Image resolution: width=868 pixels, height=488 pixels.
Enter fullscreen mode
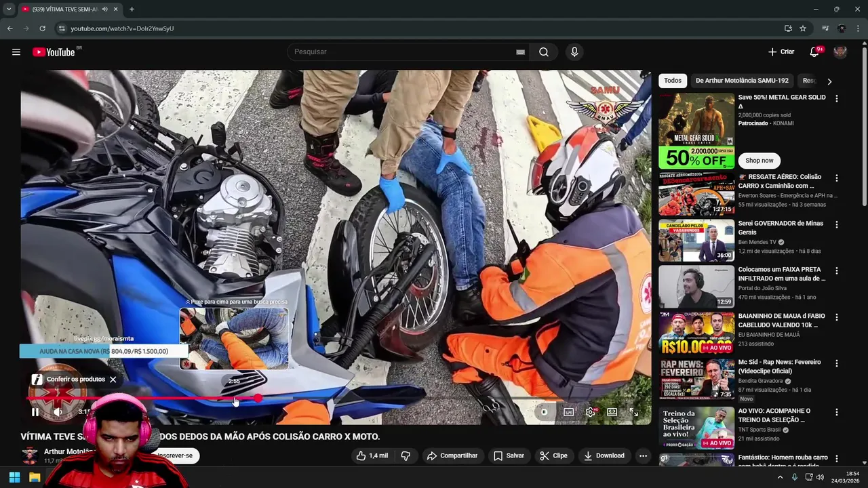633,412
